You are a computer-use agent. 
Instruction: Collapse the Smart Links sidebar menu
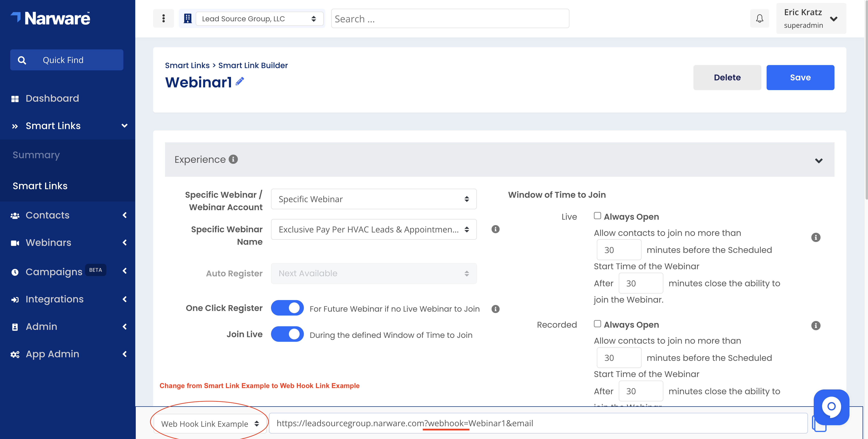124,126
